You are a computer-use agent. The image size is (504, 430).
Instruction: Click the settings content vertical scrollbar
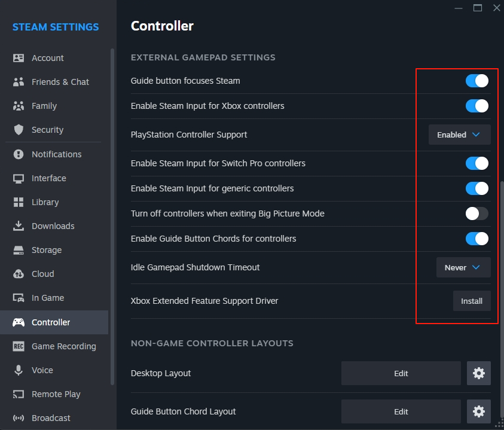pyautogui.click(x=502, y=299)
